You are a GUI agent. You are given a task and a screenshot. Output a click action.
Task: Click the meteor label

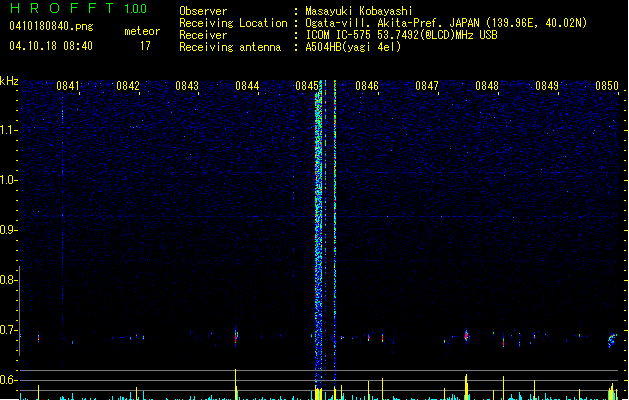coord(142,31)
